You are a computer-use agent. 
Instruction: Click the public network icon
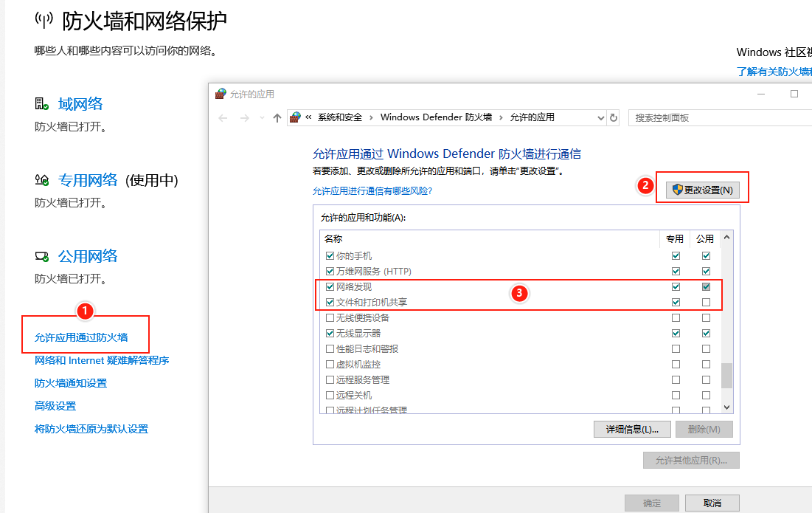[x=41, y=256]
